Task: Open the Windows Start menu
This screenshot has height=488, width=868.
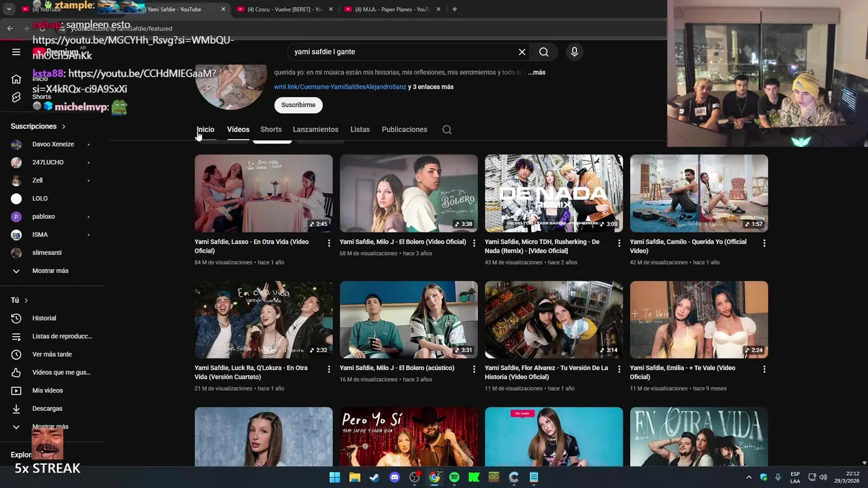Action: coord(334,477)
